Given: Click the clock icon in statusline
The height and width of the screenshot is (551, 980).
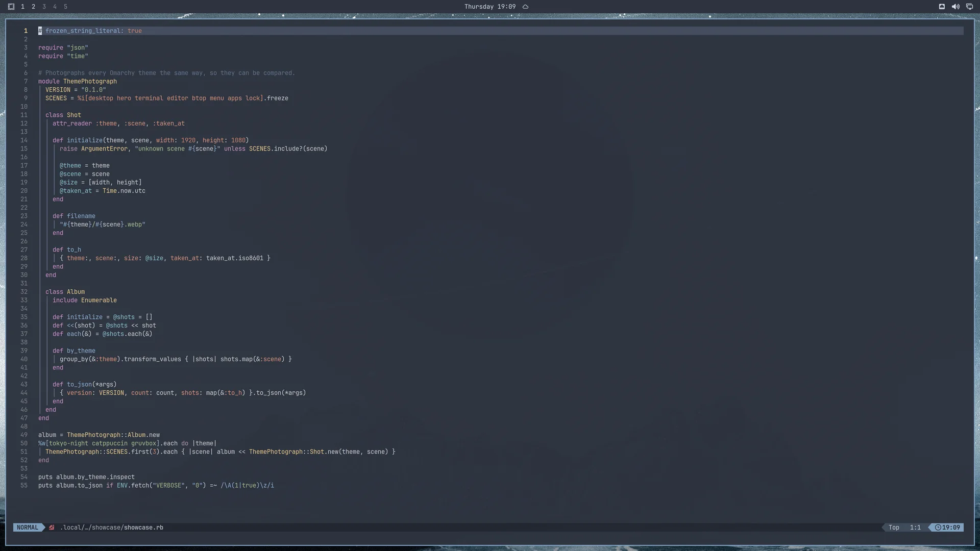Looking at the screenshot, I should pos(938,528).
